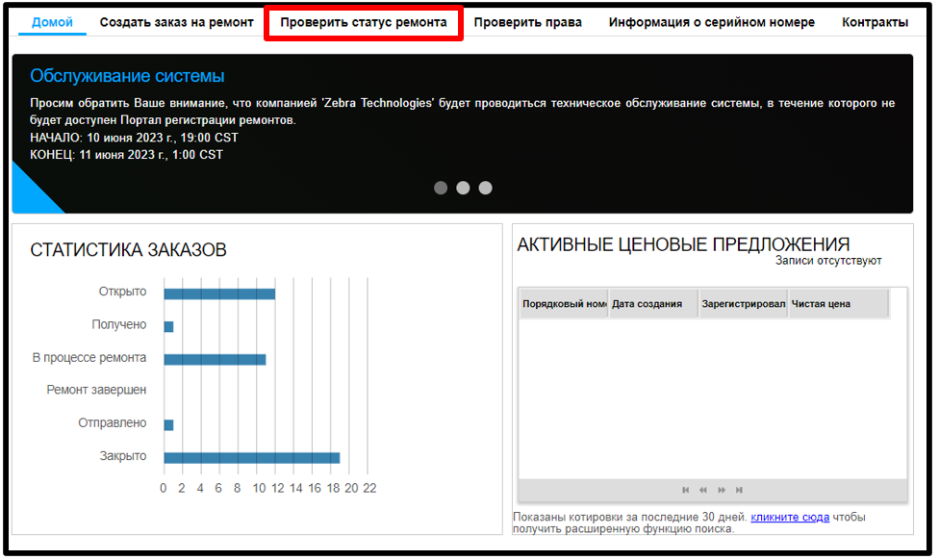Click the Получено bar in chart
Screen dimensions: 939x560
(169, 327)
